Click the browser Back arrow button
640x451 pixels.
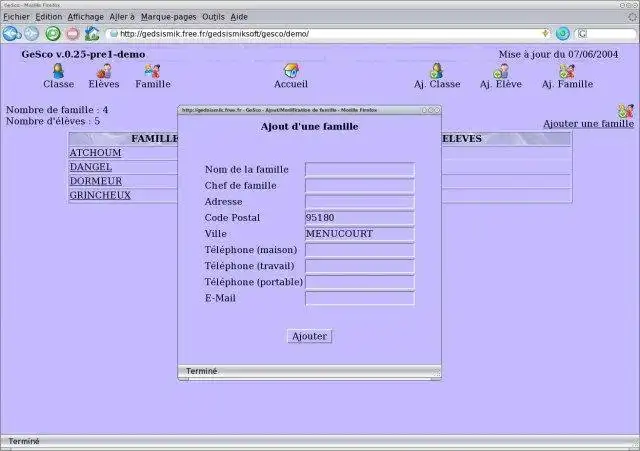(x=11, y=33)
